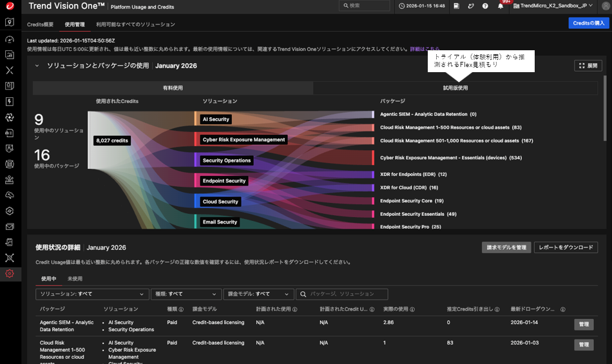Click the chart panel vertical scrollbar
The image size is (612, 364).
pyautogui.click(x=605, y=108)
